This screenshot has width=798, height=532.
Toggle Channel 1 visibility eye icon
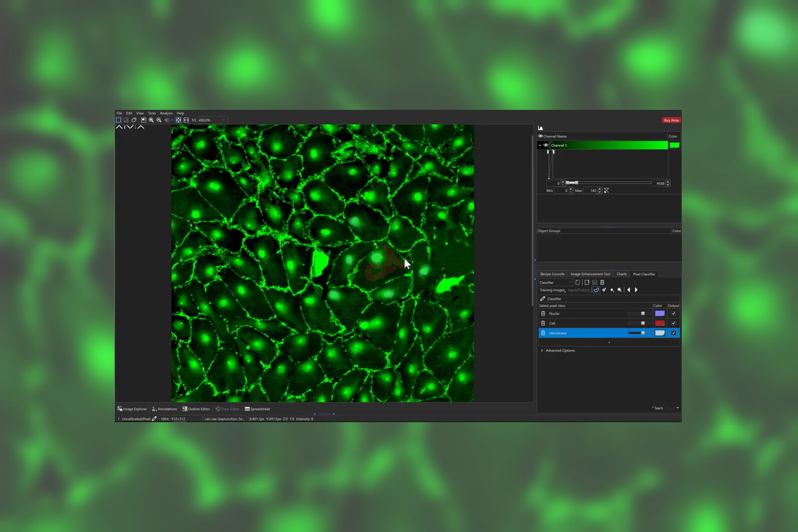coord(545,145)
